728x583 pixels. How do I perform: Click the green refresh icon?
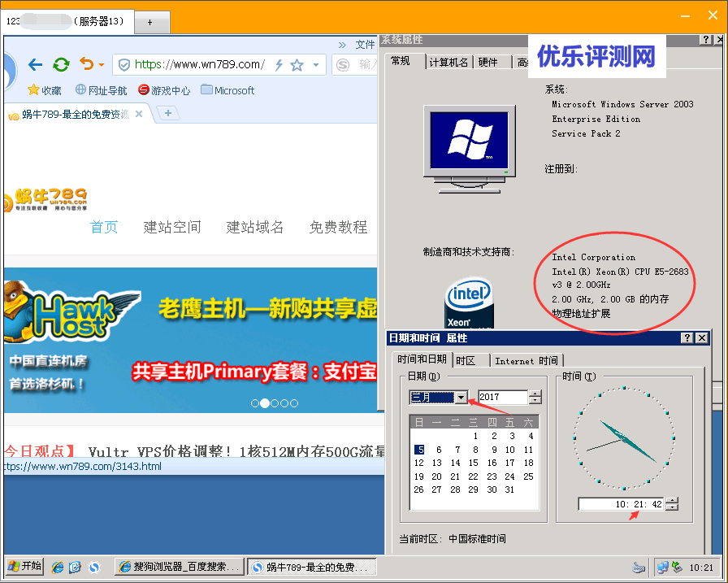click(61, 64)
